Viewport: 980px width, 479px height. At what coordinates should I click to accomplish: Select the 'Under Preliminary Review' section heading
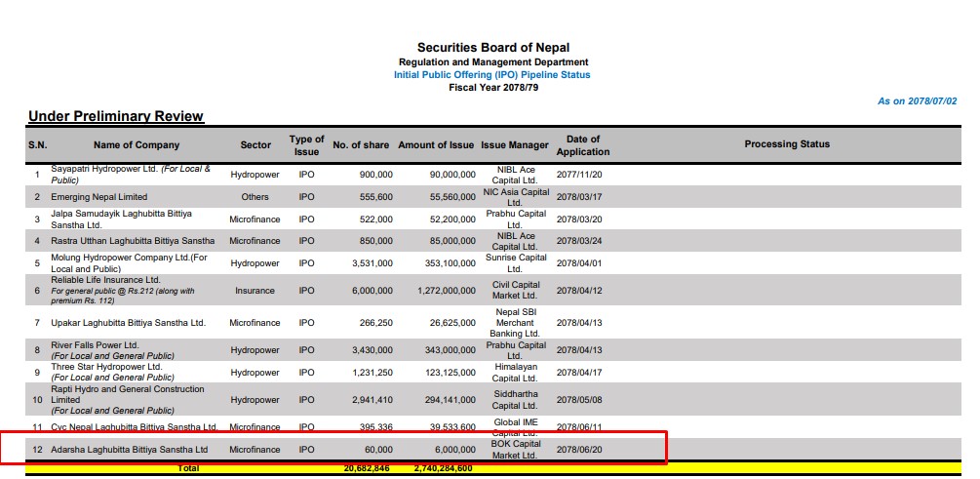point(115,117)
